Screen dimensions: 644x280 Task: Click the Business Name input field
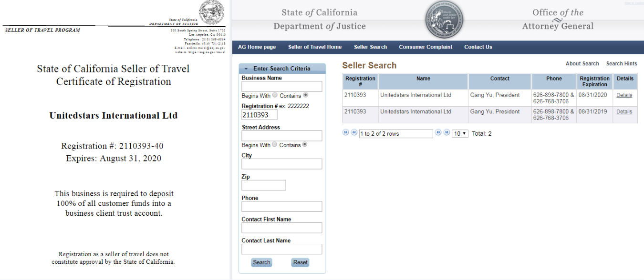tap(282, 87)
